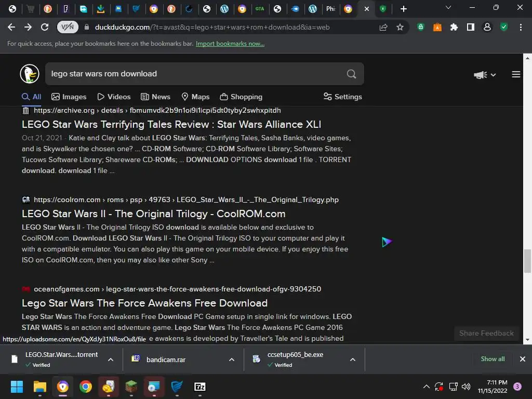Viewport: 532px width, 399px height.
Task: Switch to the GTA tab
Action: coord(260,9)
